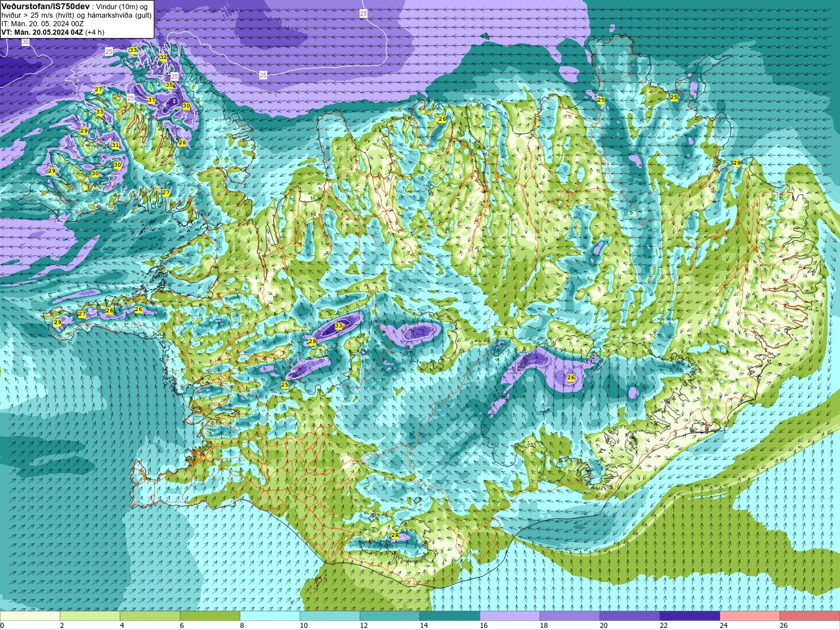The height and width of the screenshot is (630, 840).
Task: Click the yellow gust label 31
Action: (x=115, y=145)
